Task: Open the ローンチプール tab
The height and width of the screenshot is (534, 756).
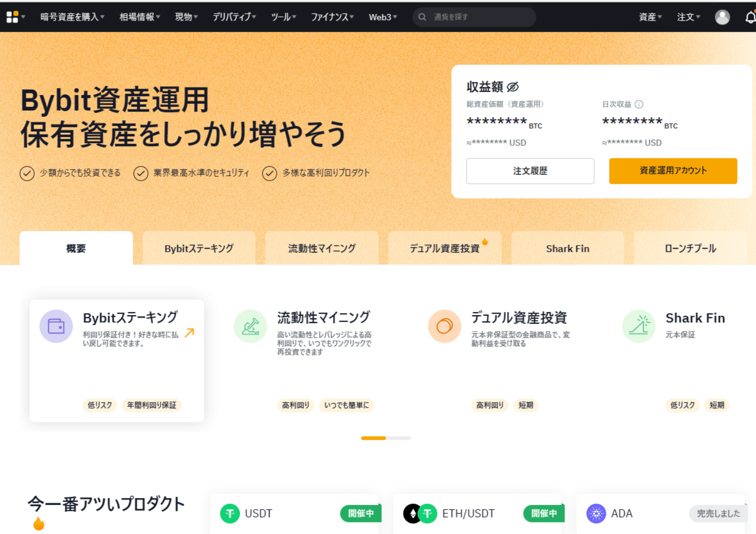Action: [x=690, y=248]
